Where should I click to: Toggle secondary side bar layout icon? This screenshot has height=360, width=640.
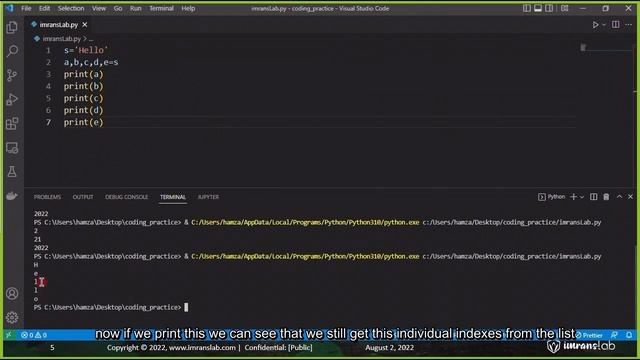549,8
